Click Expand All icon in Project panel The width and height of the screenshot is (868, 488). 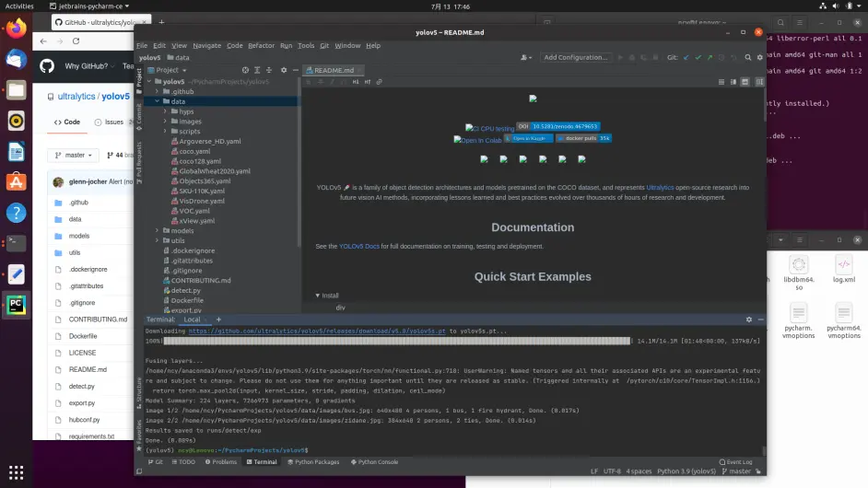click(257, 70)
